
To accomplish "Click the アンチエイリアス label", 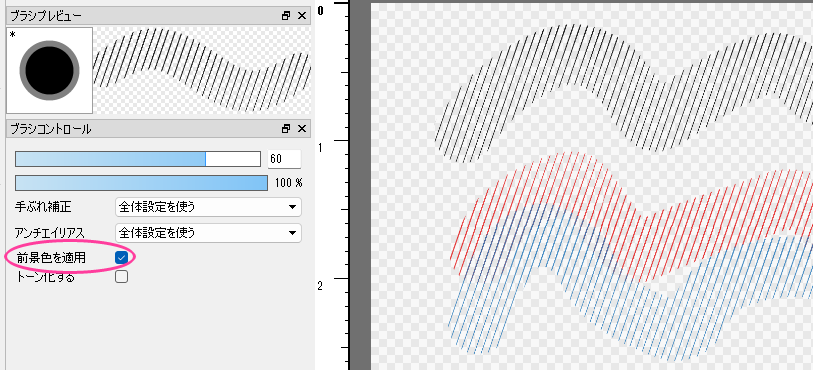I will tap(50, 233).
